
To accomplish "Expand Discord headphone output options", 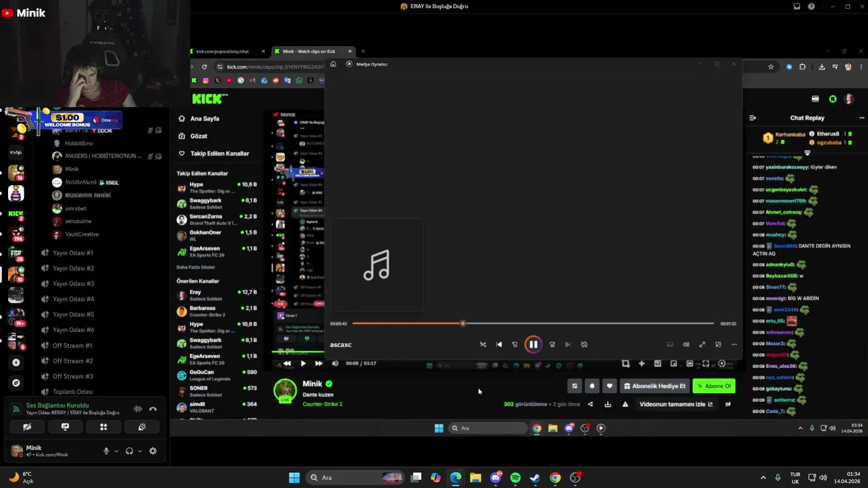I will pos(139,451).
